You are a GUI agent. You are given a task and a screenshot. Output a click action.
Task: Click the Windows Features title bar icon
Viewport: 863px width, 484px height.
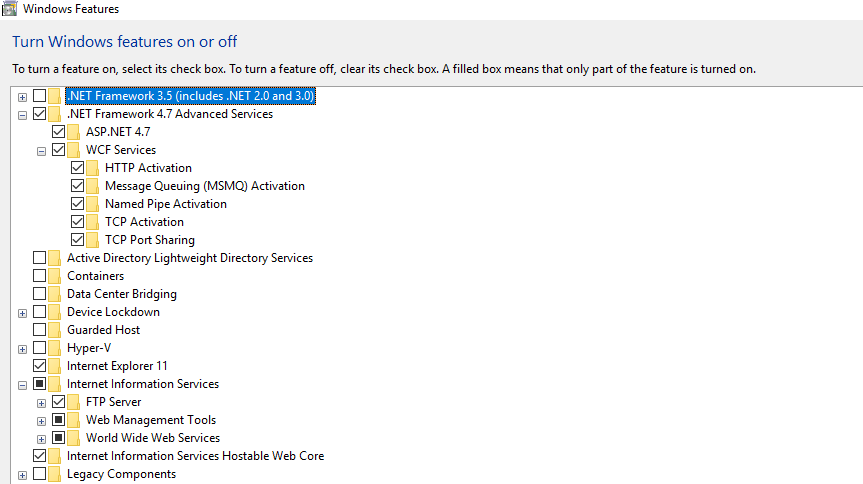tap(9, 9)
